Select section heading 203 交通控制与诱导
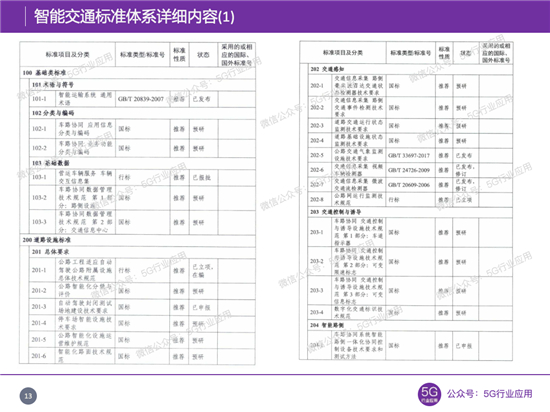 [x=335, y=212]
